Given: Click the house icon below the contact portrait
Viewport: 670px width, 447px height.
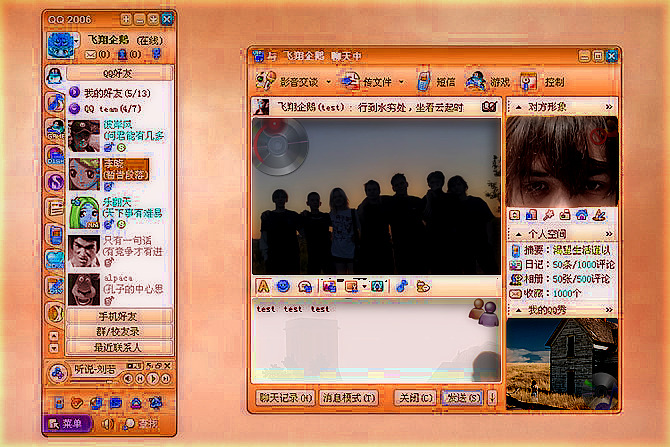Looking at the screenshot, I should pyautogui.click(x=582, y=215).
